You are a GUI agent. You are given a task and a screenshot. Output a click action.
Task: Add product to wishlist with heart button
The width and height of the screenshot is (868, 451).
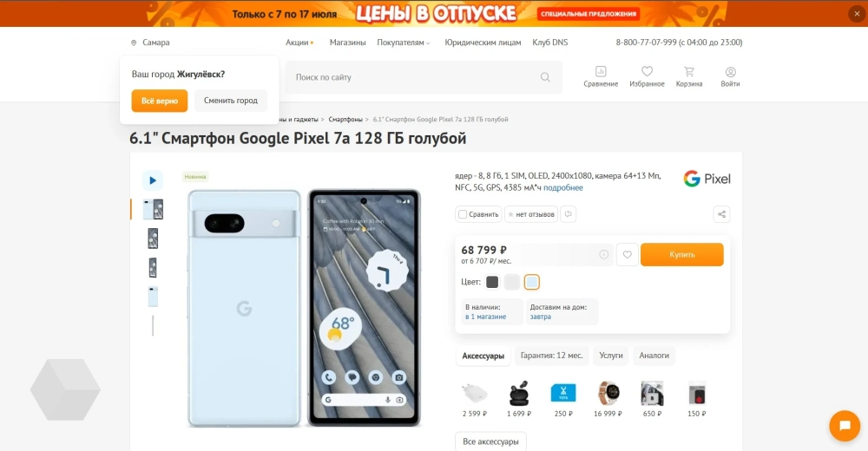tap(628, 254)
